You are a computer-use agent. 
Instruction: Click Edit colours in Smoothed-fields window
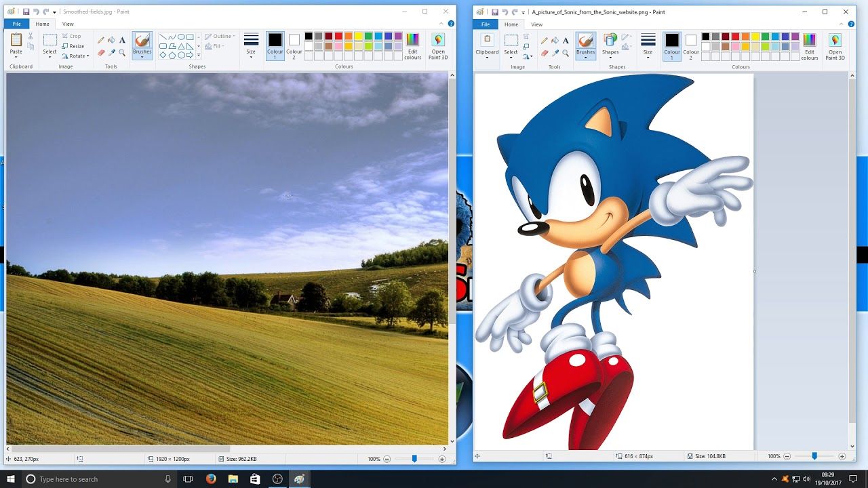[x=412, y=46]
